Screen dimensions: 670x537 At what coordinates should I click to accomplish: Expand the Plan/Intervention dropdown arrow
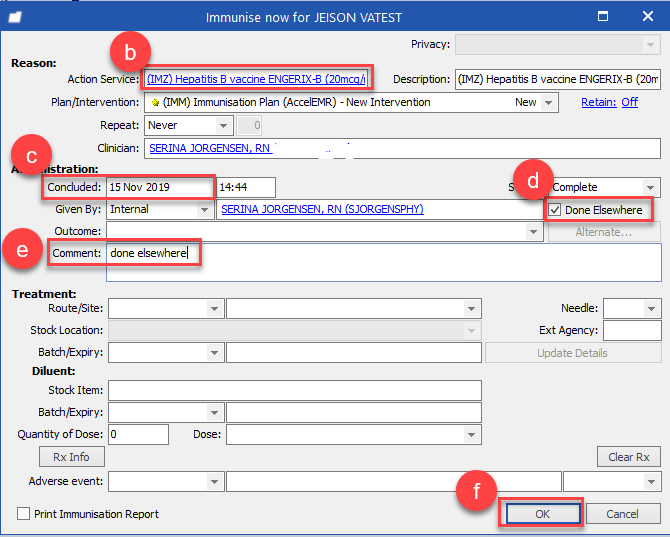(549, 103)
